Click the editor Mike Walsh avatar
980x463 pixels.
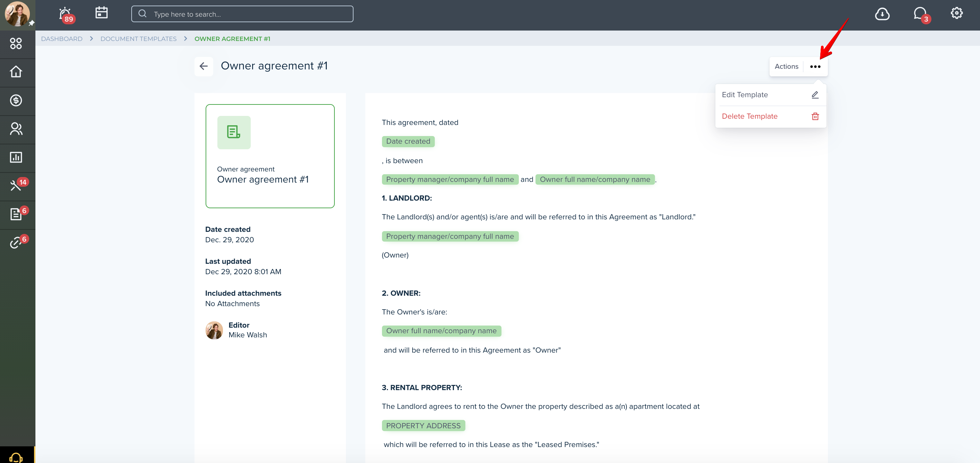pyautogui.click(x=214, y=330)
